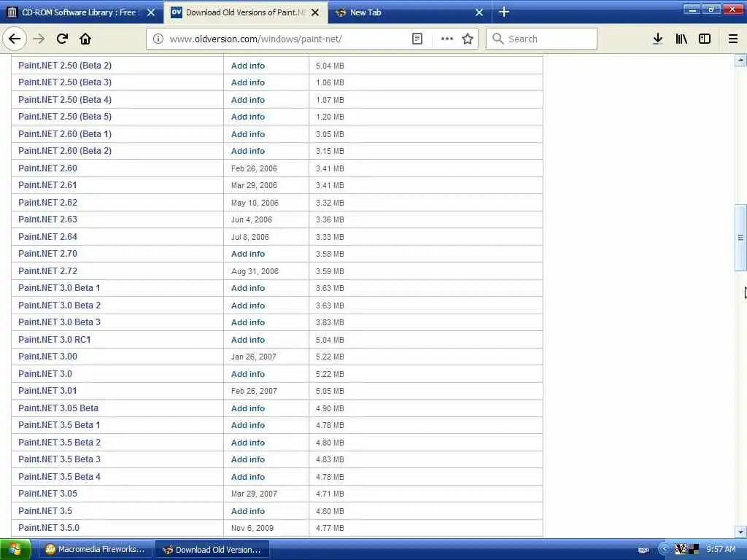Image resolution: width=747 pixels, height=560 pixels.
Task: Open the Paint.NET 2.70 link
Action: (47, 254)
